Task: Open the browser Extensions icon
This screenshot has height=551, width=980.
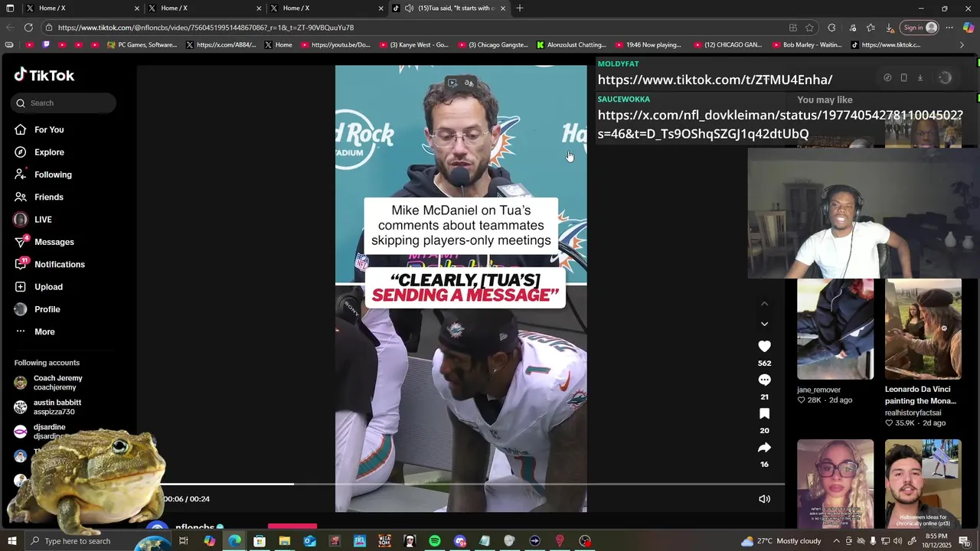Action: tap(831, 28)
